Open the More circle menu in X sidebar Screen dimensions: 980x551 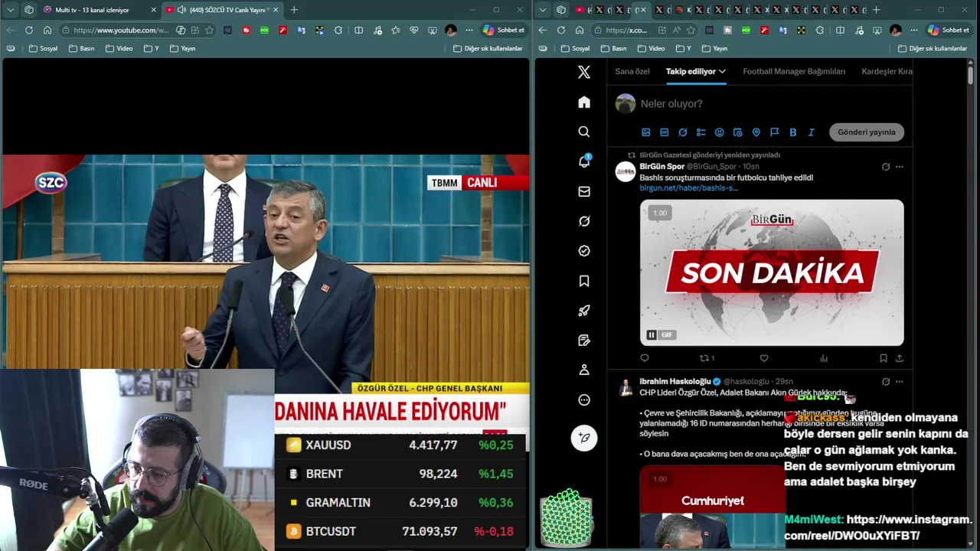[584, 399]
